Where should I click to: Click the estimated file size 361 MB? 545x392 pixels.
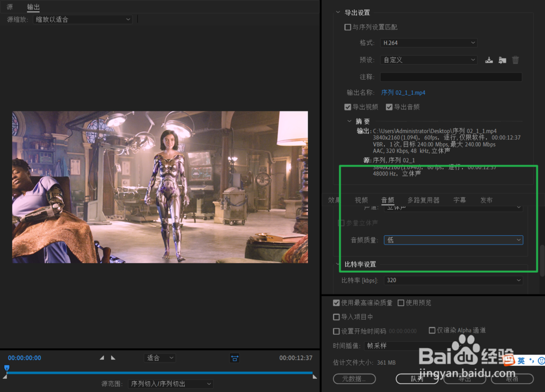point(386,363)
